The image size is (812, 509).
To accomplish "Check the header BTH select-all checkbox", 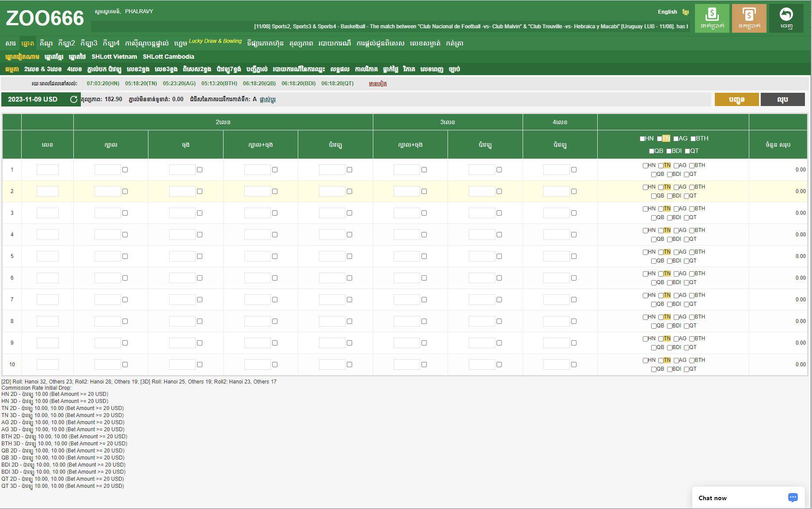I will click(x=693, y=139).
